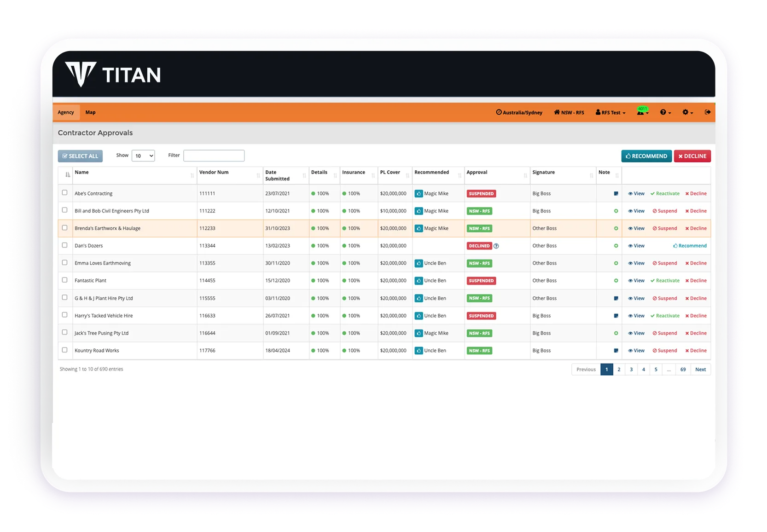Image resolution: width=767 pixels, height=532 pixels.
Task: Open the settings gear dropdown
Action: (686, 112)
